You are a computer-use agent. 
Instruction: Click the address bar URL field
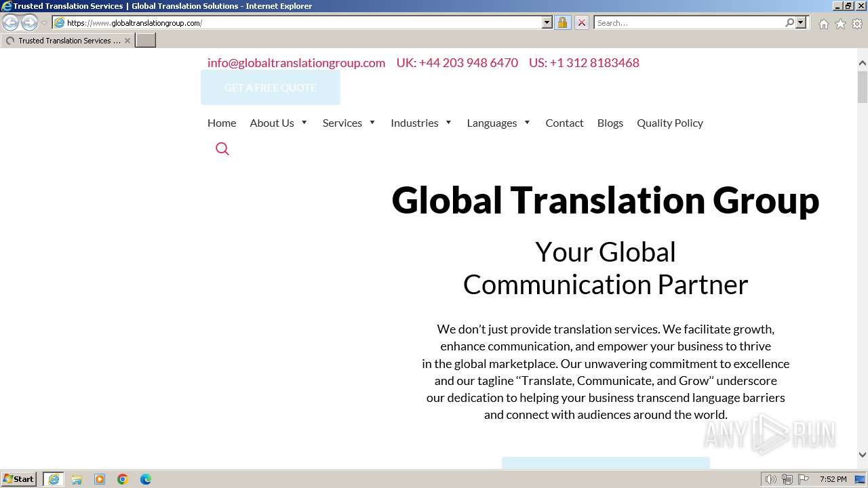click(297, 22)
